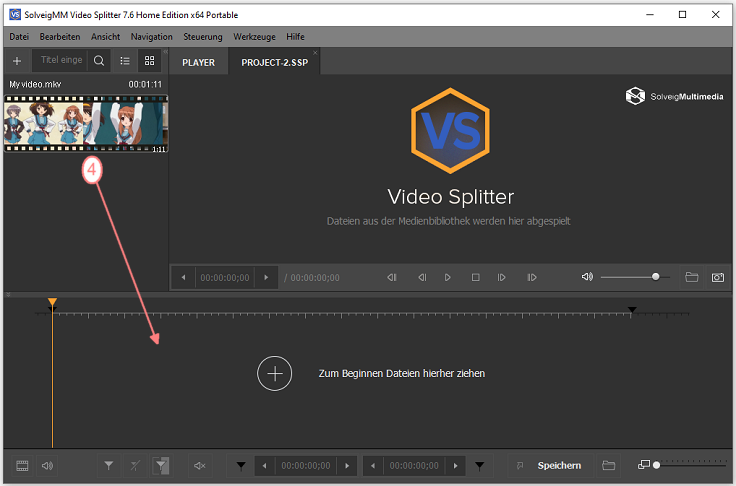
Task: Open output folder icon beside Speichern
Action: (608, 465)
